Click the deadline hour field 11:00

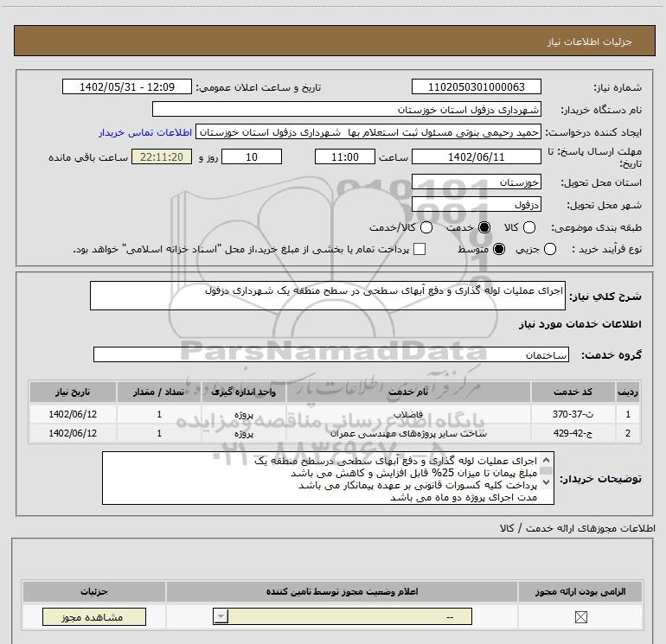345,156
